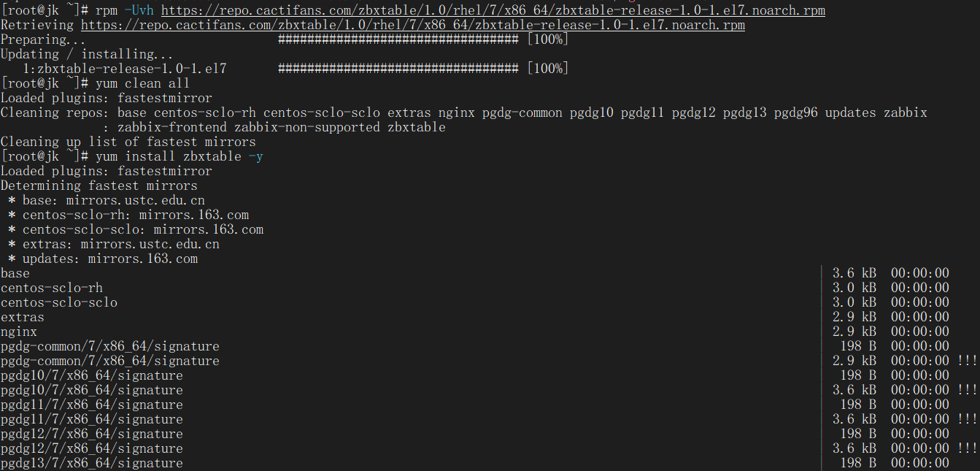Click the 3.6 kB size of the base row
This screenshot has width=980, height=471.
tap(854, 273)
